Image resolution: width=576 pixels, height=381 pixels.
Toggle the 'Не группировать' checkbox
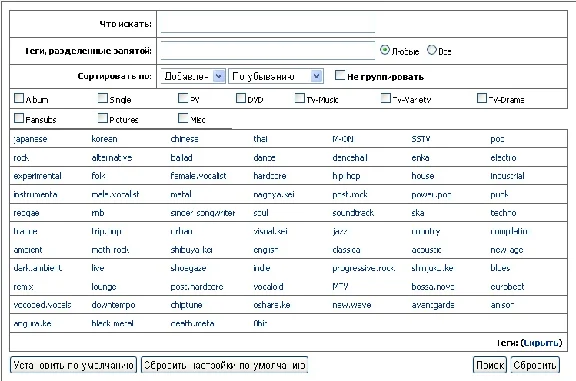340,75
